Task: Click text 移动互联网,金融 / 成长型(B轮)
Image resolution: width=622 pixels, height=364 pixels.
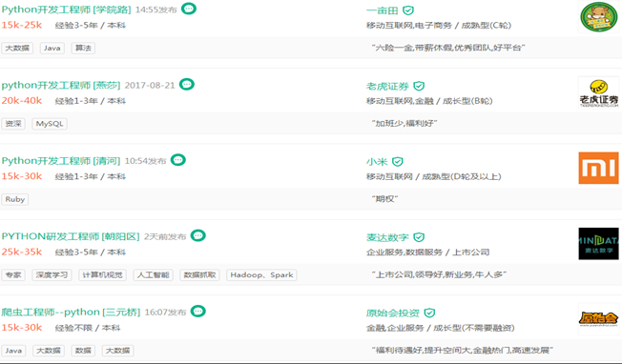Action: click(x=429, y=101)
